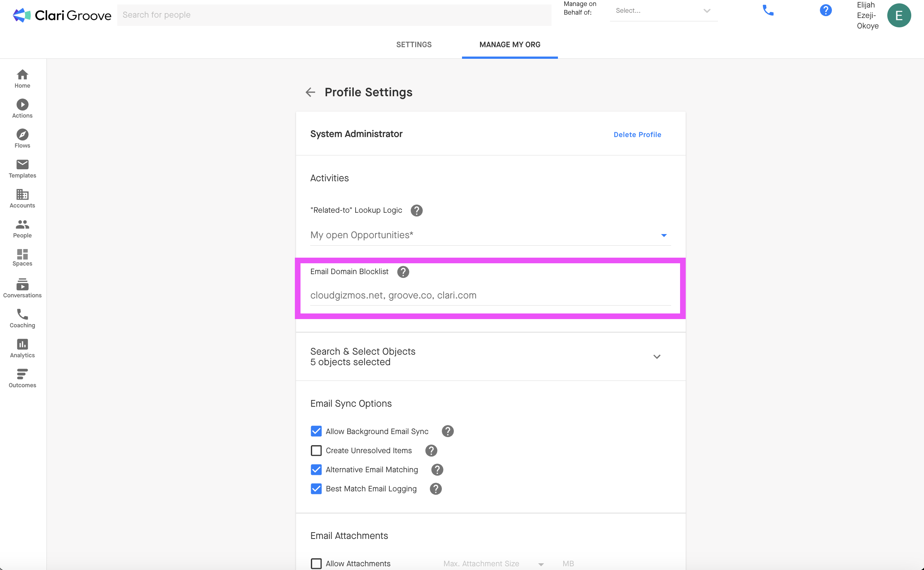Navigate to People in sidebar
Image resolution: width=924 pixels, height=570 pixels.
[x=22, y=228]
